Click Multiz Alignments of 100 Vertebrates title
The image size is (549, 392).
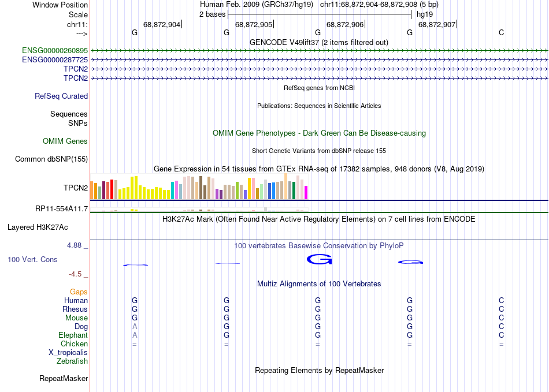[x=319, y=284]
